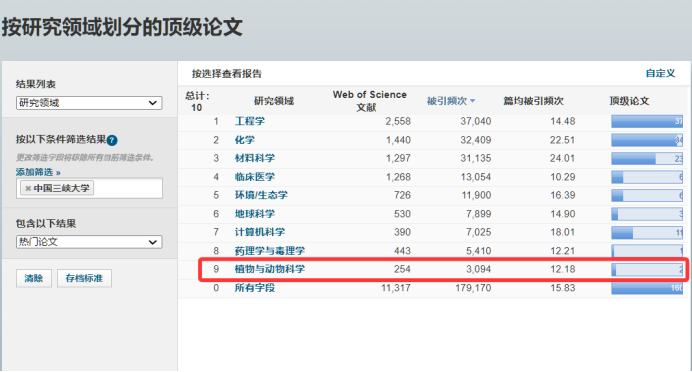The image size is (692, 372).
Task: Click top papers bar for 所有字段 row
Action: (x=647, y=288)
